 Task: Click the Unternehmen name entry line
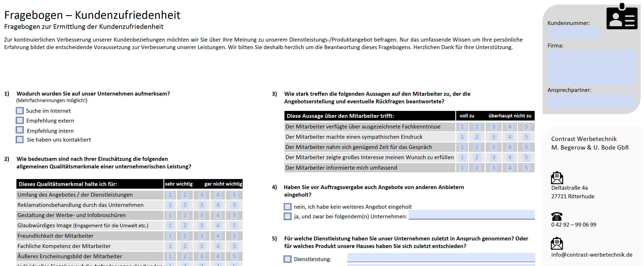click(x=471, y=214)
